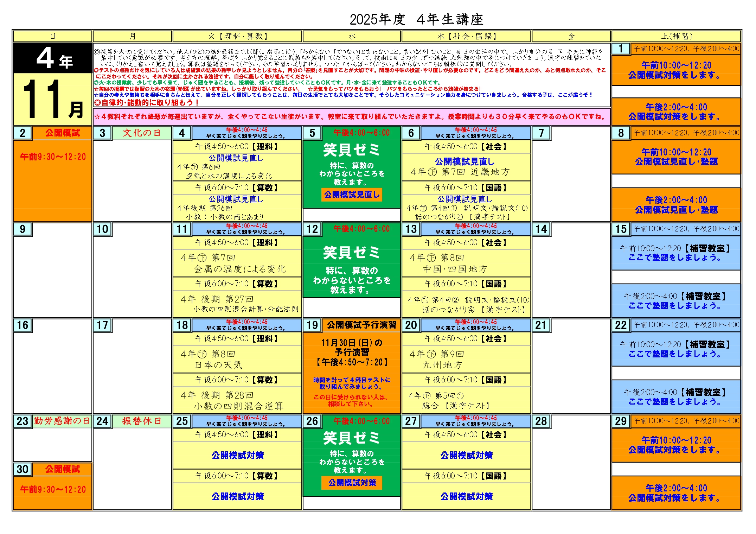Click the date 29 number box
Screen dimensions: 756x534
point(621,421)
